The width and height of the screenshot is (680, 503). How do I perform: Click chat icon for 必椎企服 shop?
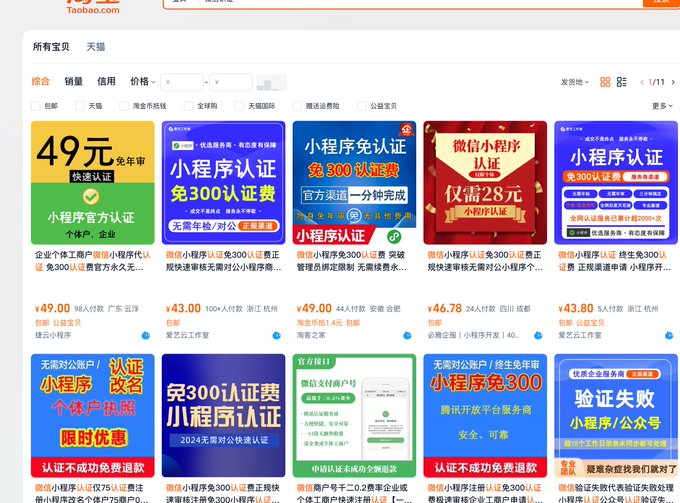[x=538, y=335]
